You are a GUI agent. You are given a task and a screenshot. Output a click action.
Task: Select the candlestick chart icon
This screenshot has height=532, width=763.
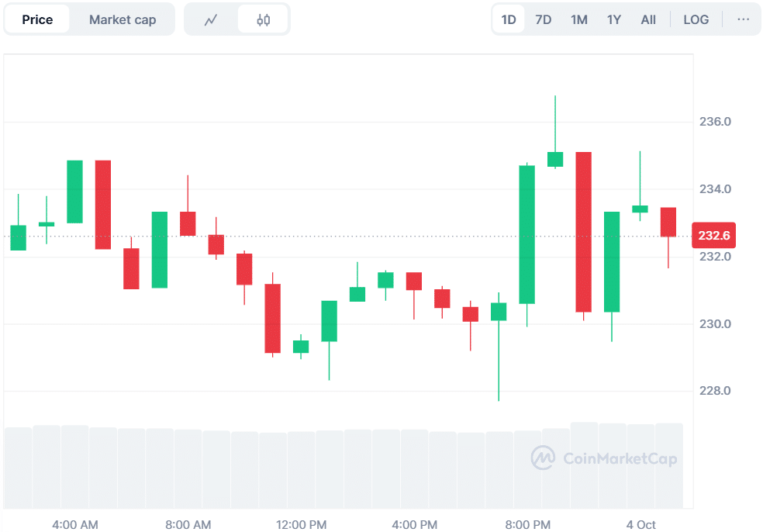point(263,19)
